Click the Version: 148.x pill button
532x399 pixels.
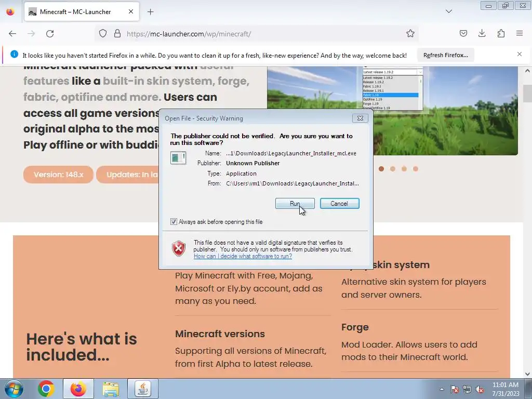coord(58,175)
